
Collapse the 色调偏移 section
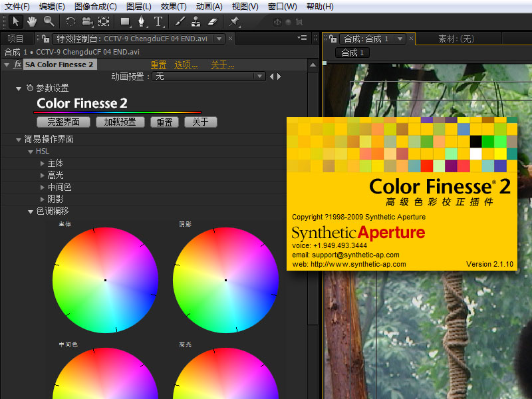31,211
